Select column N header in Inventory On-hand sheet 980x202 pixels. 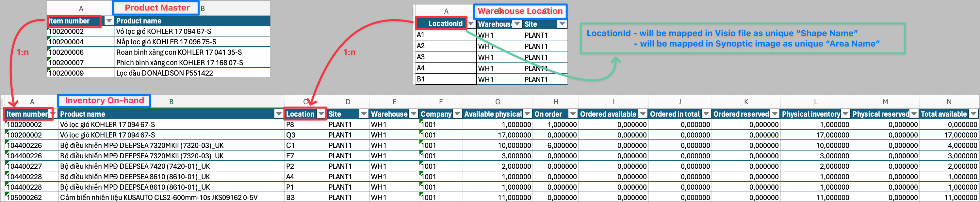coord(949,102)
